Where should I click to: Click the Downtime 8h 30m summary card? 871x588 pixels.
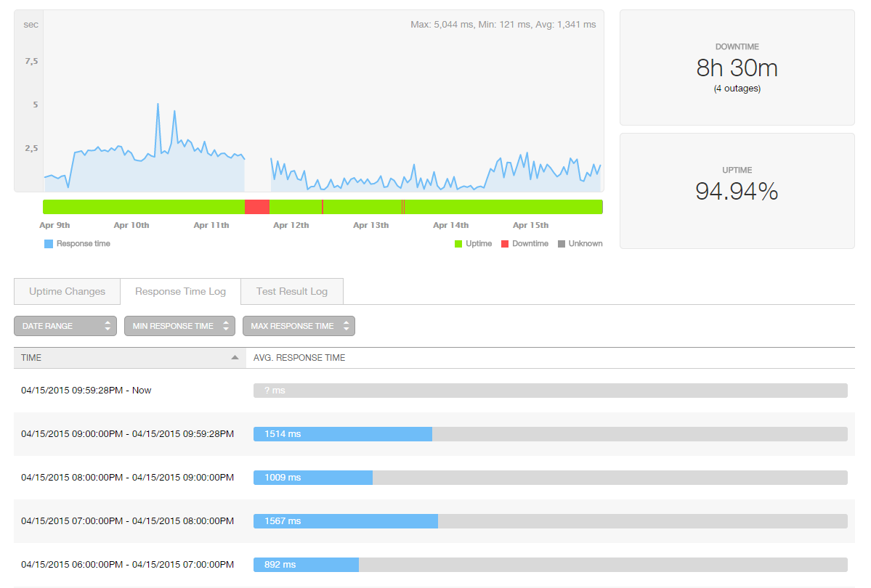737,68
